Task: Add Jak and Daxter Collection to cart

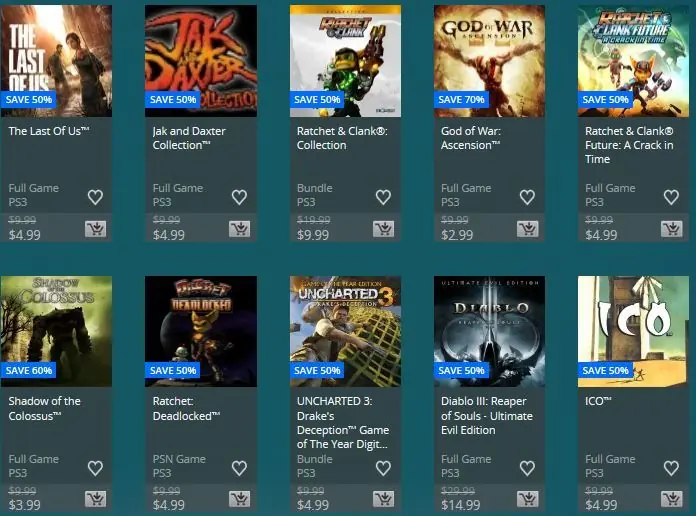Action: click(240, 229)
